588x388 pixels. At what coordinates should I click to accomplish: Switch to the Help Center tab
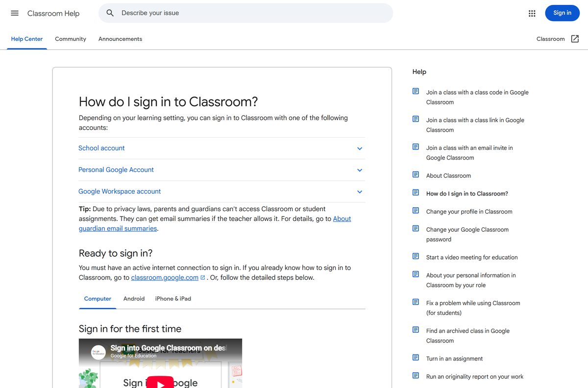pyautogui.click(x=27, y=39)
